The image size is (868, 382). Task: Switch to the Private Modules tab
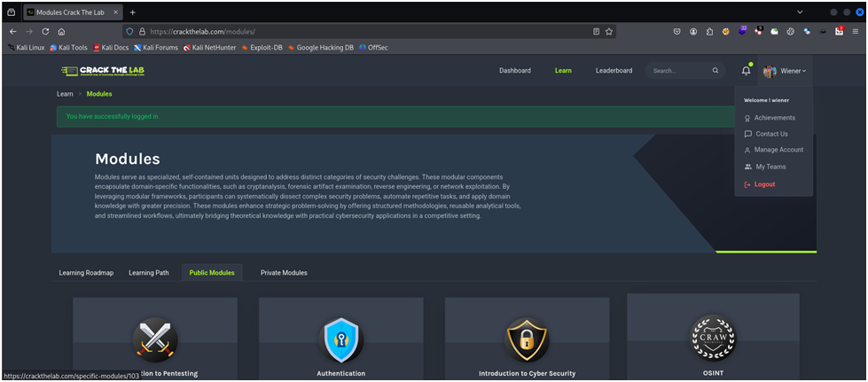[x=284, y=273]
